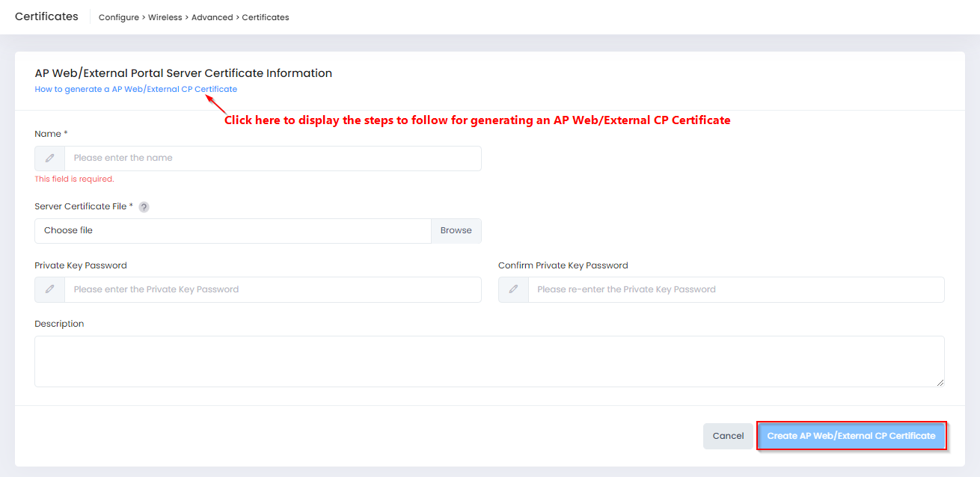980x477 pixels.
Task: Navigate to the Advanced breadcrumb item
Action: pyautogui.click(x=212, y=17)
